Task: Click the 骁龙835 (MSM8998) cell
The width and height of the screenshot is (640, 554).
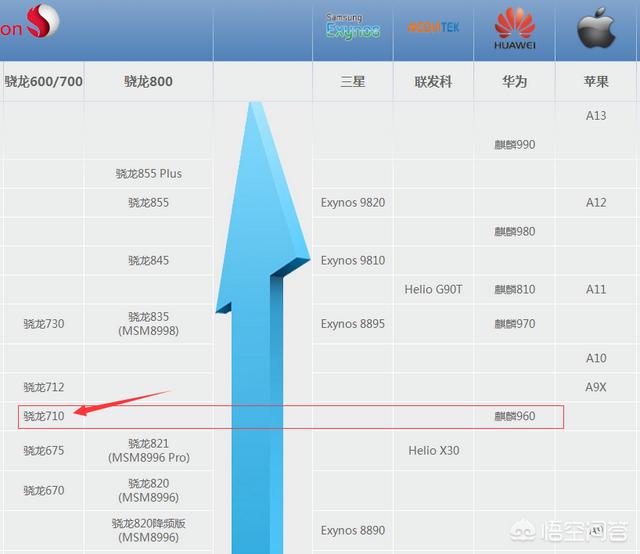Action: click(149, 323)
